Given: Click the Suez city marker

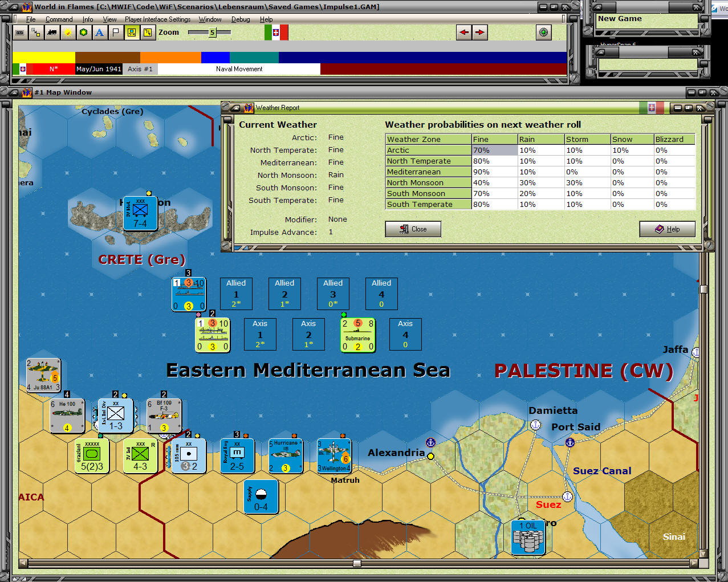Looking at the screenshot, I should 567,496.
